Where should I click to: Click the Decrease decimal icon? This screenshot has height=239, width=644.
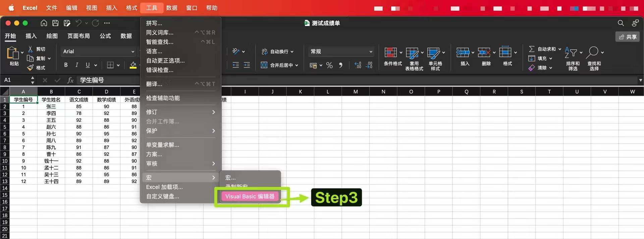pyautogui.click(x=369, y=65)
